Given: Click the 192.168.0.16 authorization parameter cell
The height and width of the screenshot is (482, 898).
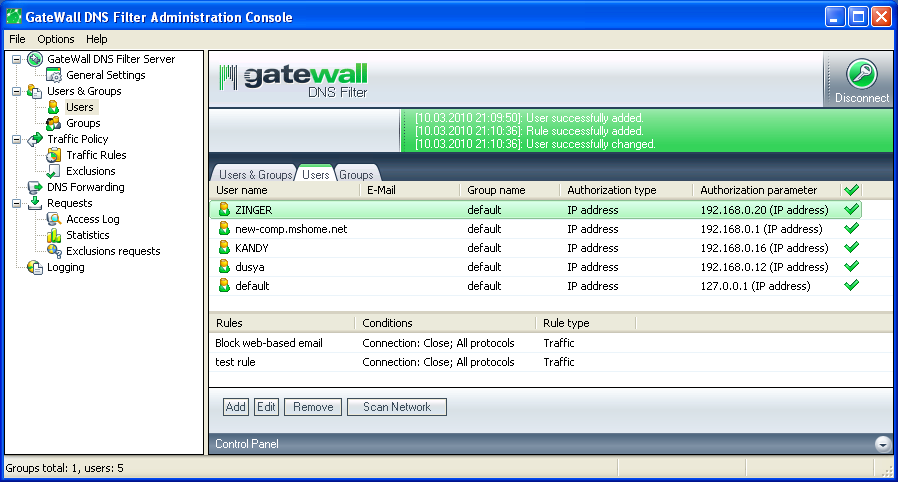Looking at the screenshot, I should 764,248.
